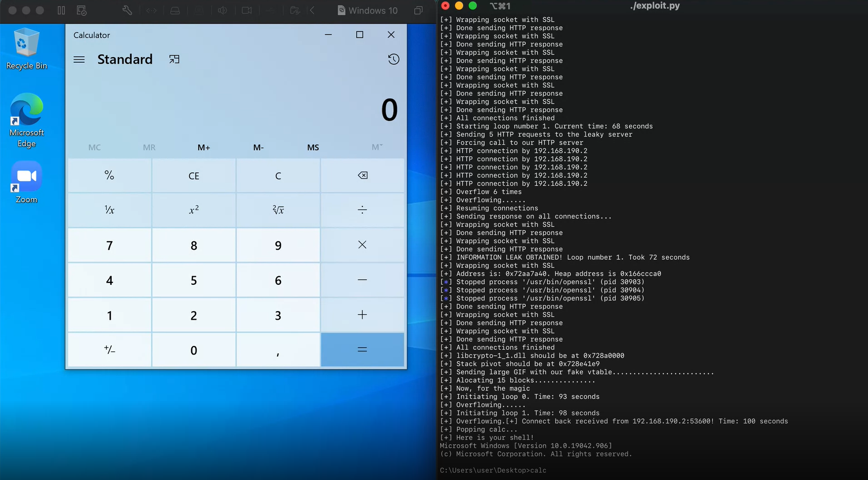Click the M- memory subtract button

[x=258, y=147]
